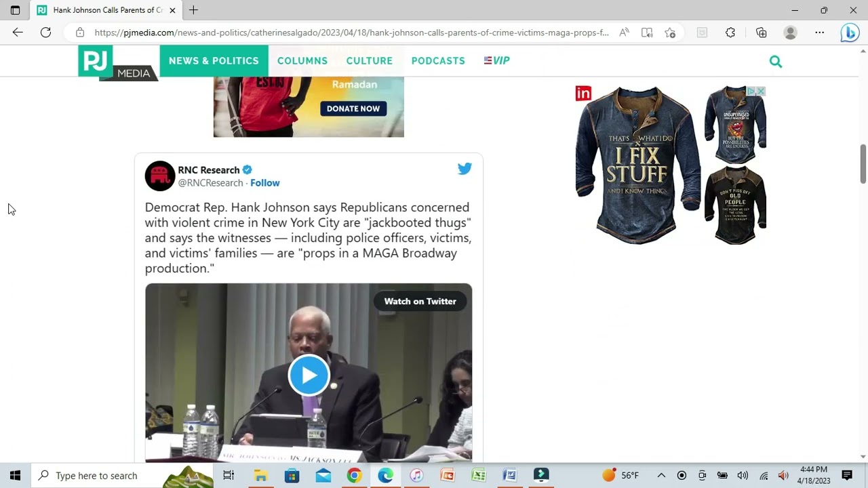Viewport: 868px width, 488px height.
Task: Click the Ramadan donation banner image
Action: [309, 106]
